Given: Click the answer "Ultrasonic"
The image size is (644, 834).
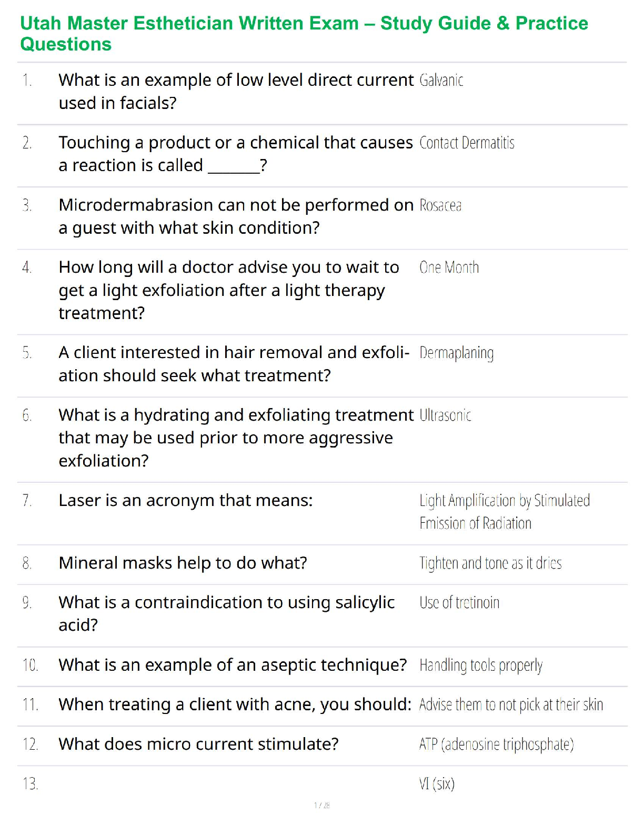Looking at the screenshot, I should coord(445,415).
